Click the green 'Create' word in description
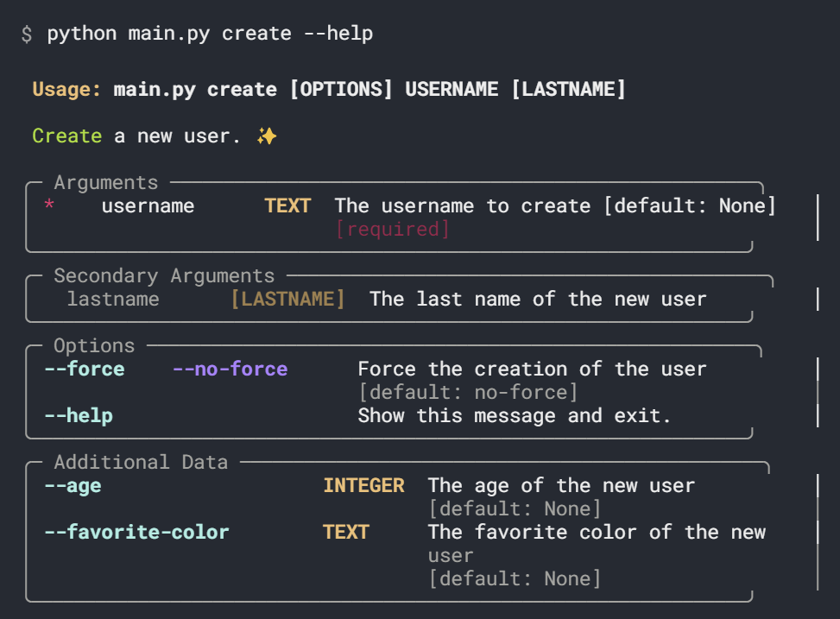840x619 pixels. coord(66,136)
